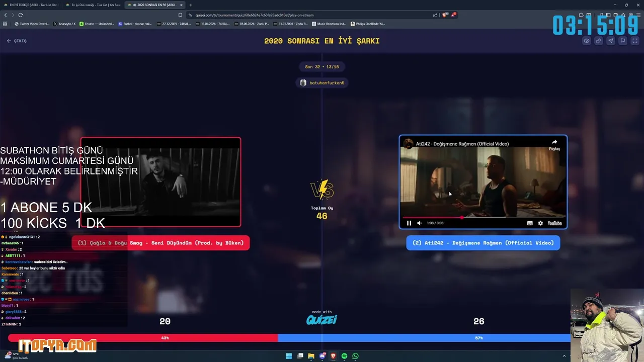Vote for Smag - Seni Düşündüm button
This screenshot has height=362, width=644.
pyautogui.click(x=160, y=243)
